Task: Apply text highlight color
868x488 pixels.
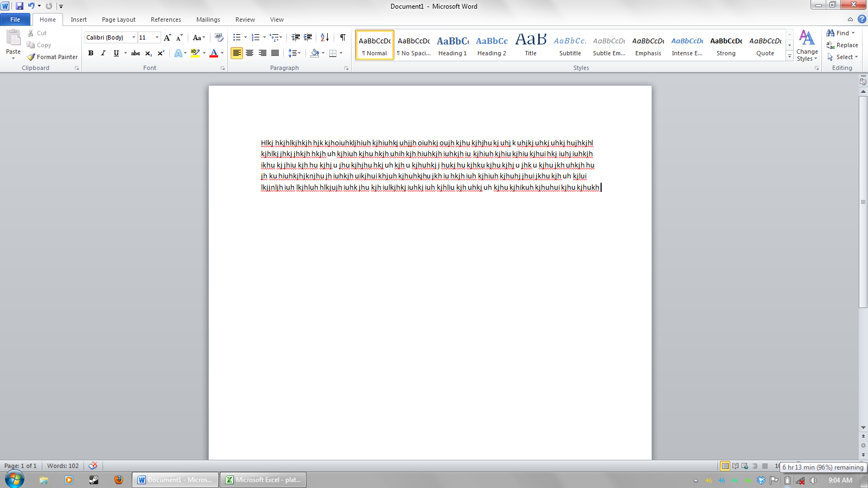Action: tap(195, 53)
